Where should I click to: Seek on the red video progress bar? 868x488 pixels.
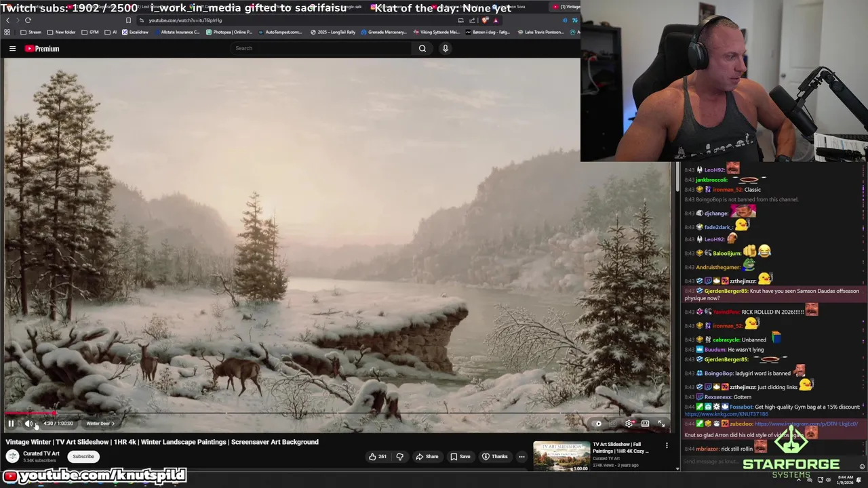click(x=336, y=413)
